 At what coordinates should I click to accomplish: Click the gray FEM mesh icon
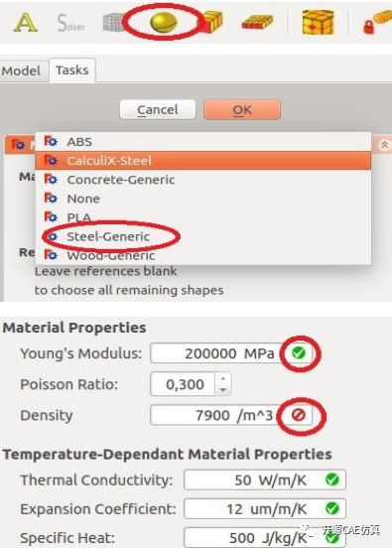pyautogui.click(x=114, y=23)
